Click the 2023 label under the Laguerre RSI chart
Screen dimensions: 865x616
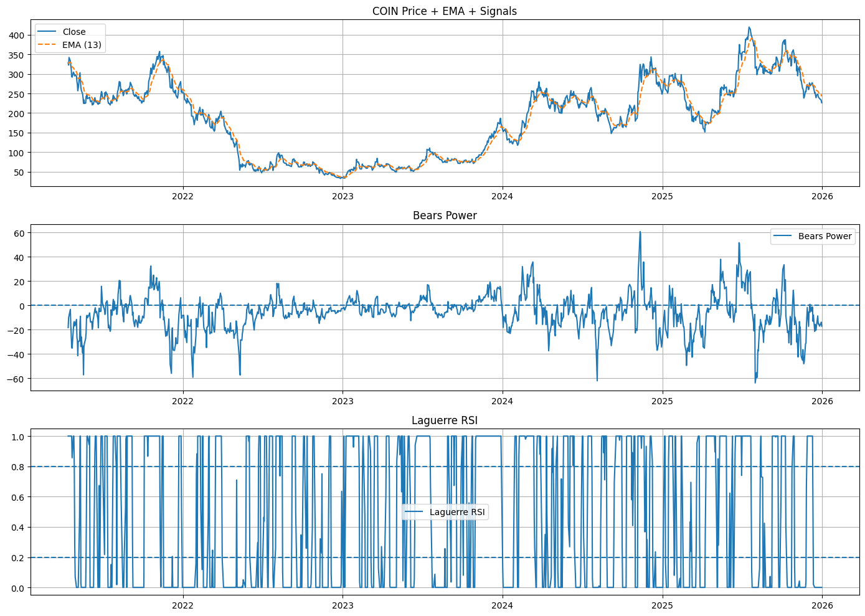(343, 605)
